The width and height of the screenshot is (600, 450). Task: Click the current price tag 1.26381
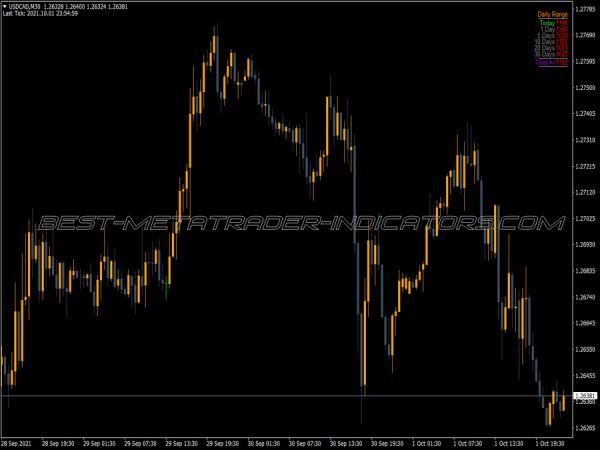585,396
